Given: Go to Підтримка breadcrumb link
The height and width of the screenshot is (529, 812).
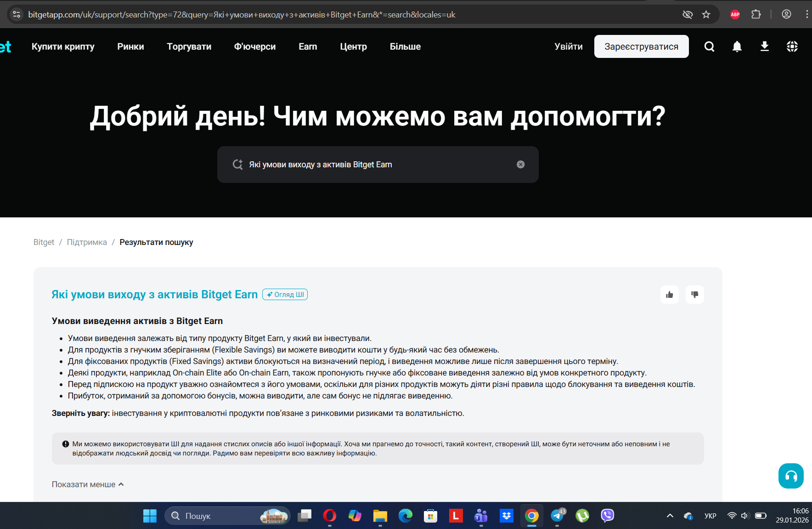Looking at the screenshot, I should (87, 242).
